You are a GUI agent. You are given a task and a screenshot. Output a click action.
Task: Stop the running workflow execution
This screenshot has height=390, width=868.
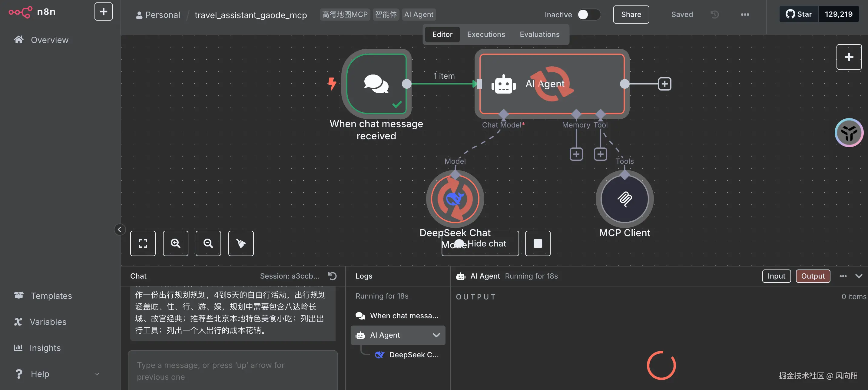538,243
